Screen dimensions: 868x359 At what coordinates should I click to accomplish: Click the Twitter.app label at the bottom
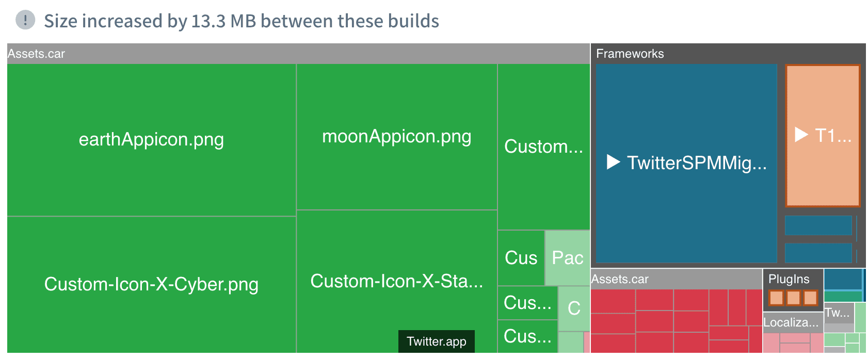(x=436, y=341)
